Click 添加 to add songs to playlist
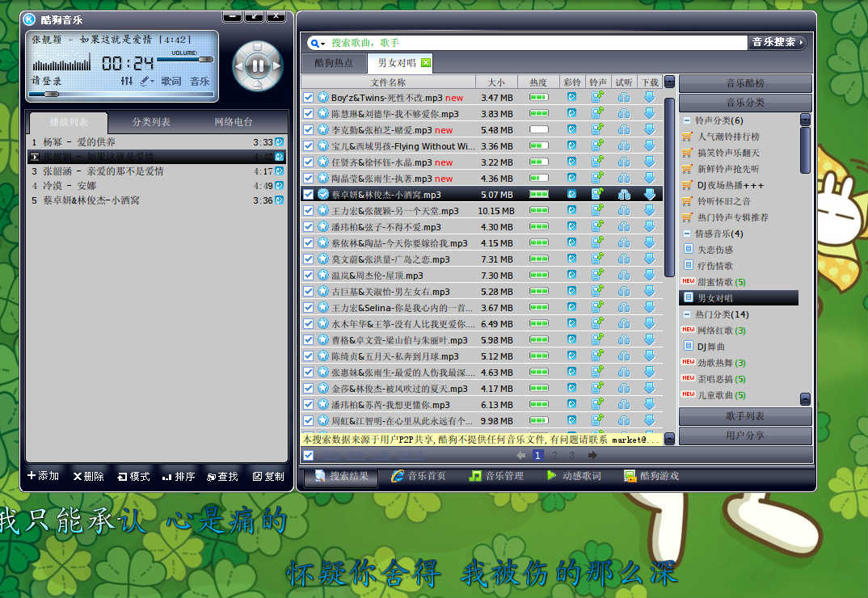 pos(43,476)
